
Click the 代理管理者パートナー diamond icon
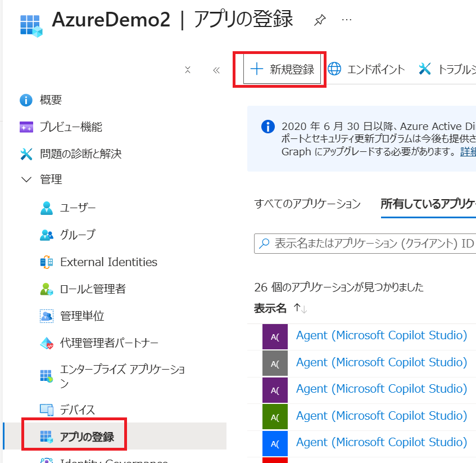[47, 343]
